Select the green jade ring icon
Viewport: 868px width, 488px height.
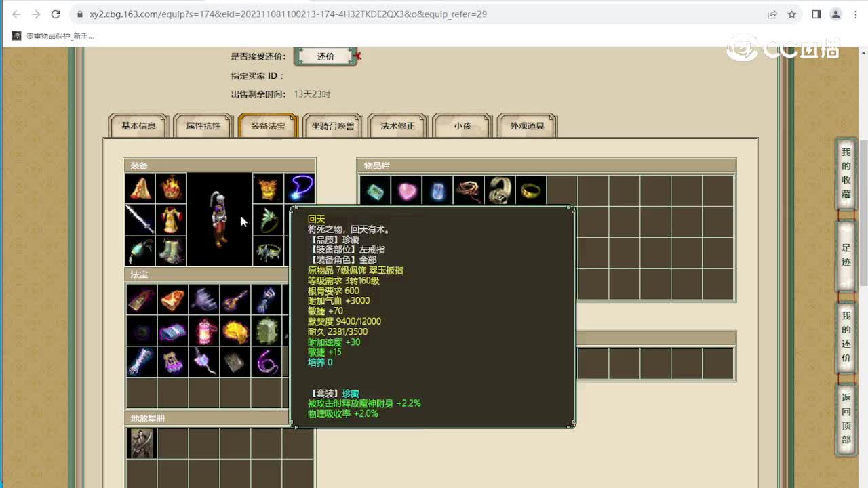[269, 220]
